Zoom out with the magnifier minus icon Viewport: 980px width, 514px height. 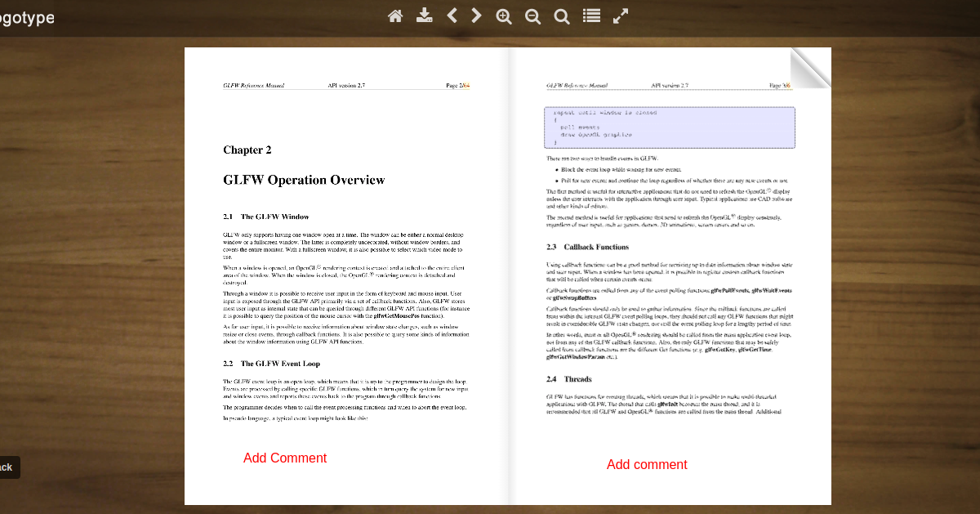coord(532,16)
